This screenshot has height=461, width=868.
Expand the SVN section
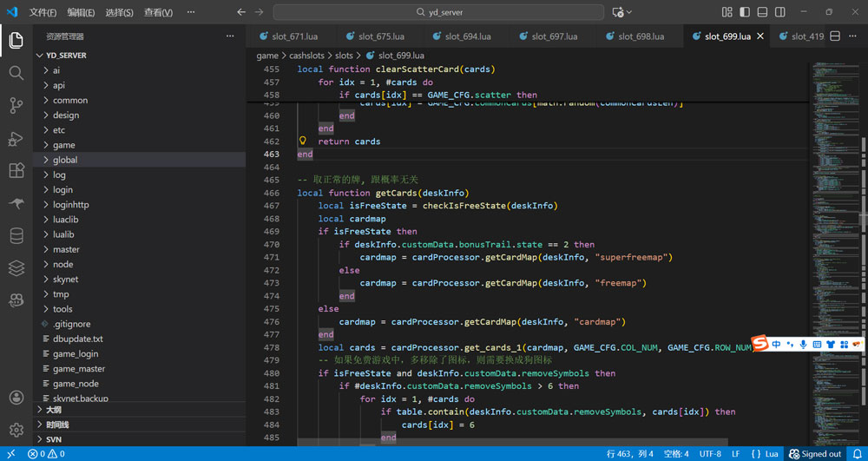[54, 439]
